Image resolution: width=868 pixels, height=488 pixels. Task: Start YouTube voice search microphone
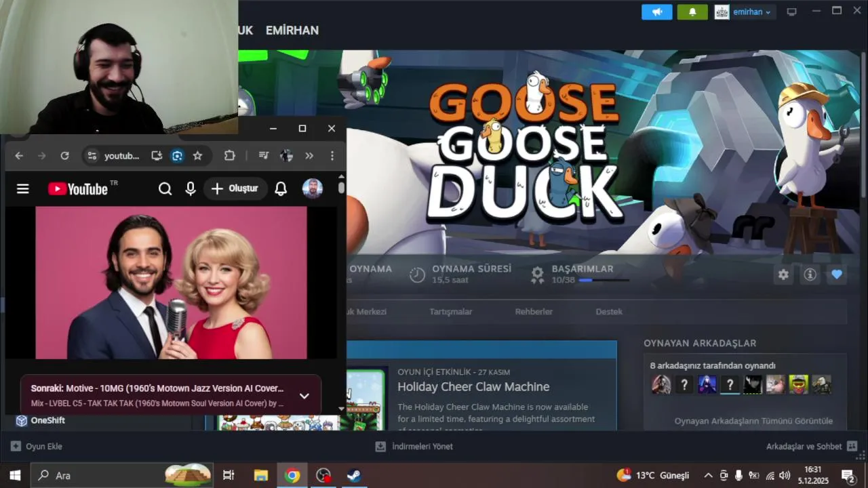click(191, 188)
